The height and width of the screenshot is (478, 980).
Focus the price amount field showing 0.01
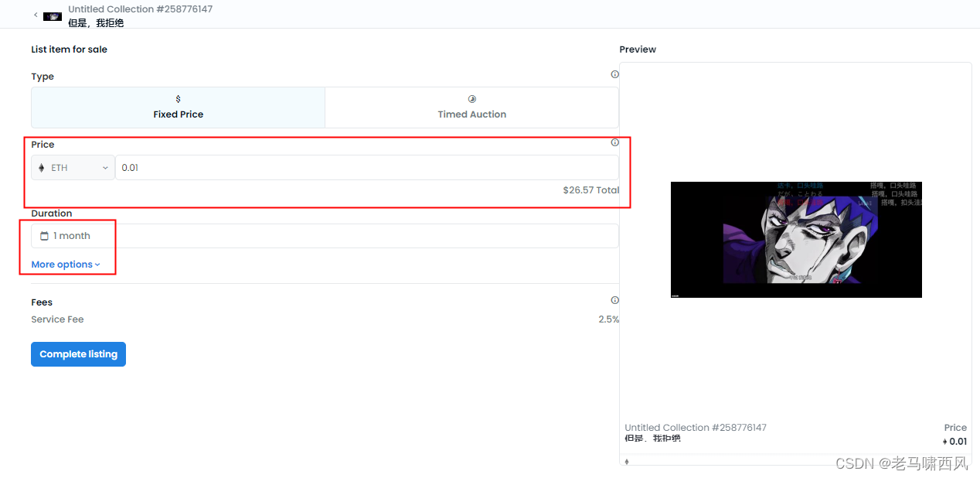(x=366, y=168)
